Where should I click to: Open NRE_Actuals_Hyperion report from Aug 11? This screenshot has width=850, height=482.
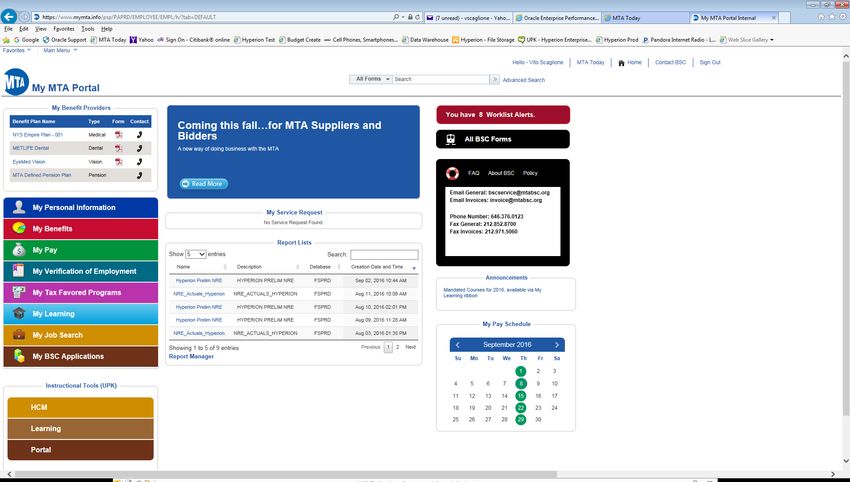point(199,294)
